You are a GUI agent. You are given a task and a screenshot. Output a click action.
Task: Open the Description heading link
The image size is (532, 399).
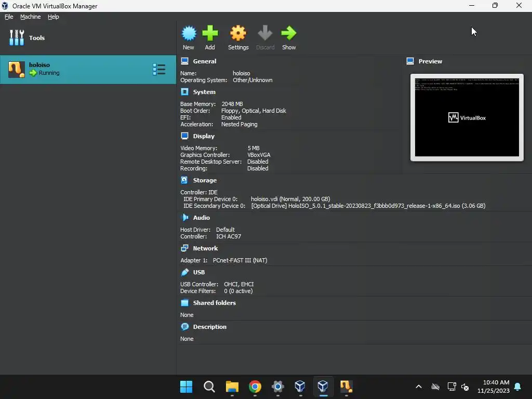click(x=210, y=327)
